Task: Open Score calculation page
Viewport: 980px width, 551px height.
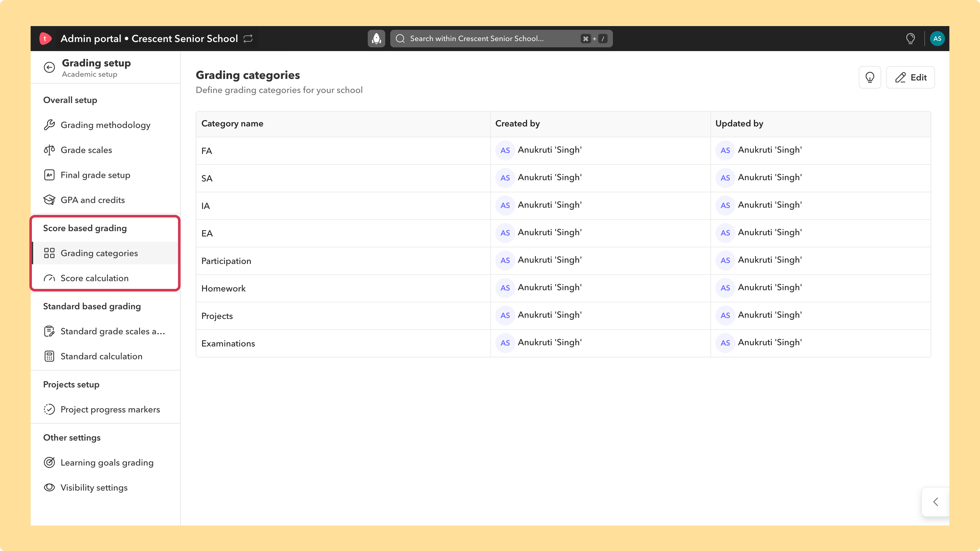Action: click(105, 278)
